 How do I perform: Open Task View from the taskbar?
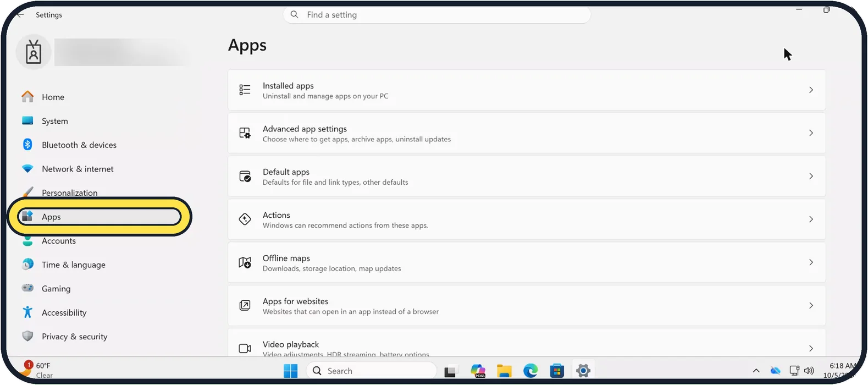(x=450, y=371)
